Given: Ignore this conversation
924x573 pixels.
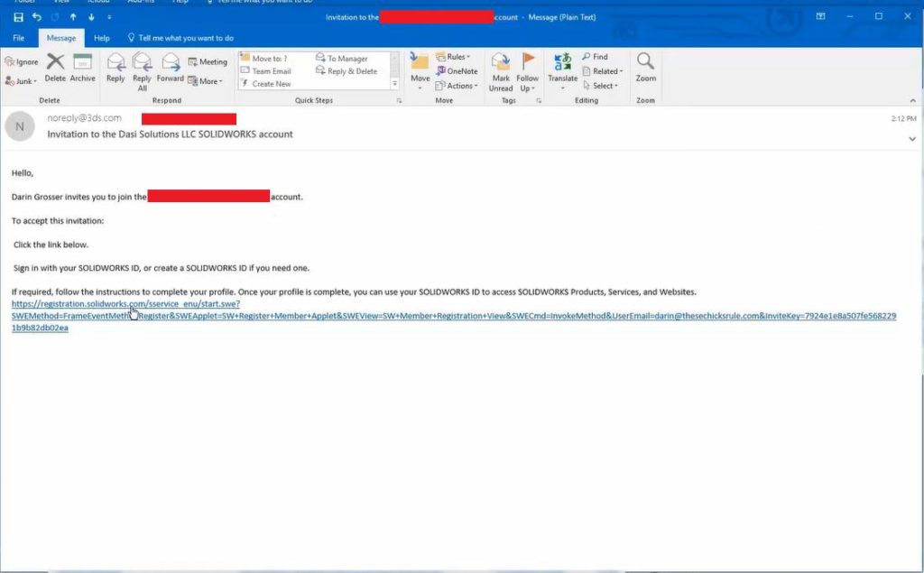Looking at the screenshot, I should [x=22, y=61].
